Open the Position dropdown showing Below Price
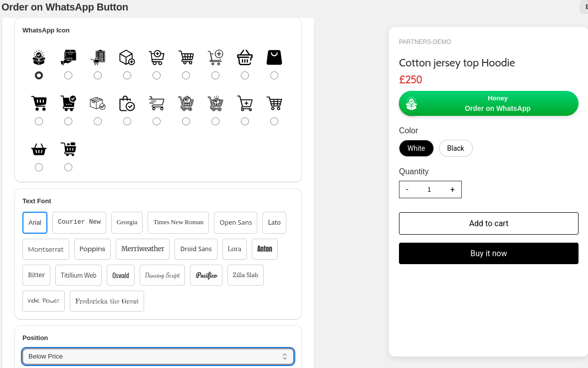The height and width of the screenshot is (368, 588). 158,357
